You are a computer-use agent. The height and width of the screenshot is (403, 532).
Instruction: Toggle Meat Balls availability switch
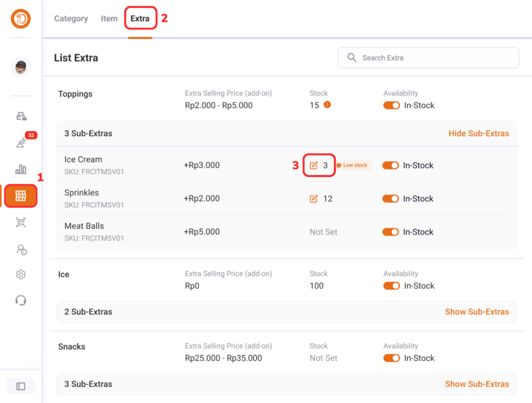click(390, 232)
